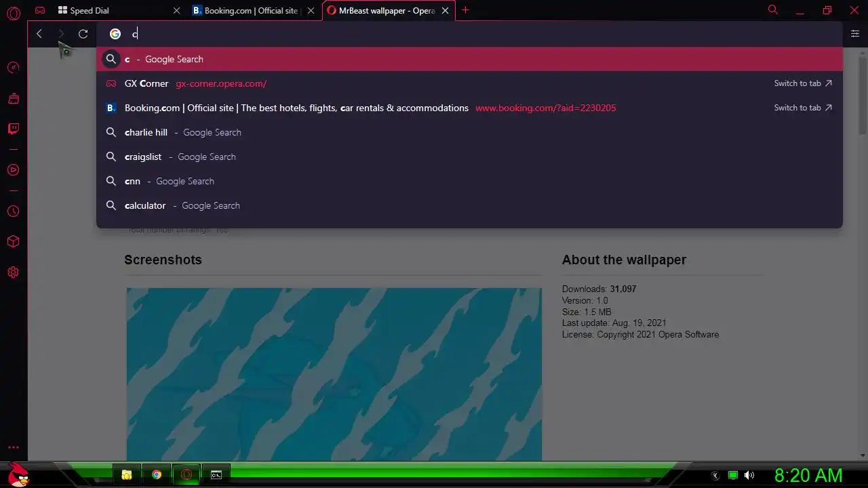
Task: Click Opera GX taskbar icon
Action: [186, 474]
